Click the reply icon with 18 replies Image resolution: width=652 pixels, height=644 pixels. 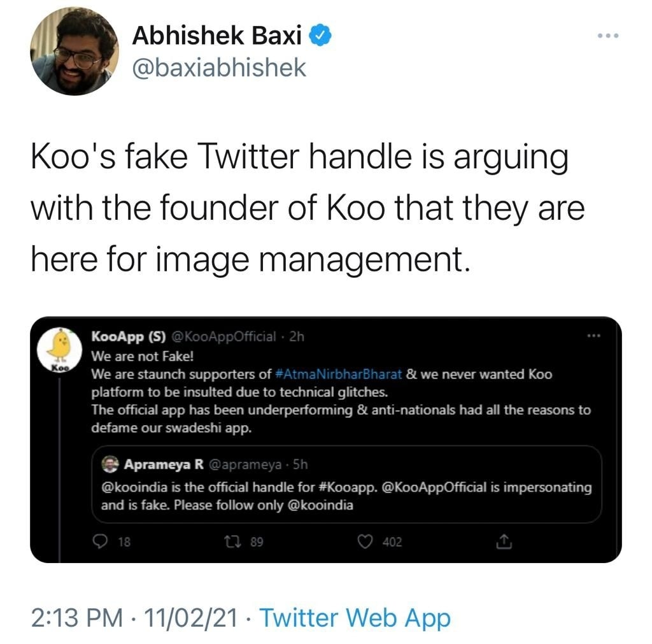point(101,541)
